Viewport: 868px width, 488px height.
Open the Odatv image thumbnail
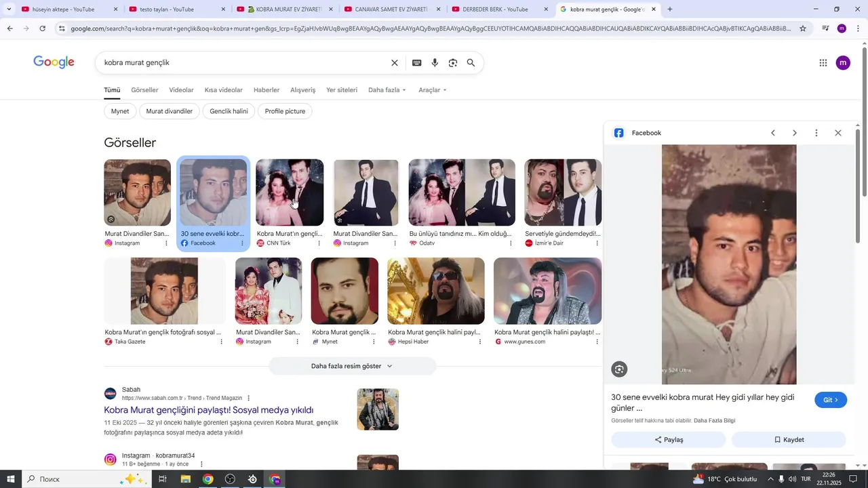tap(462, 192)
